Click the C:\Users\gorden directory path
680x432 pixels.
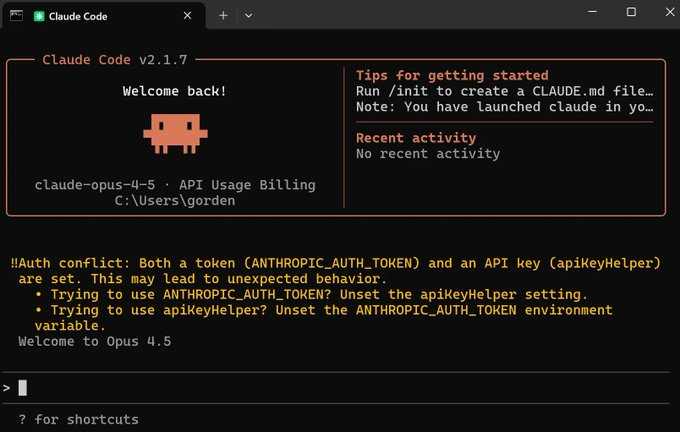click(174, 202)
